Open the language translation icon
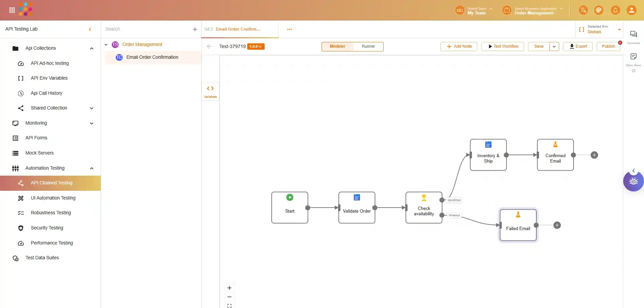The image size is (644, 308). (x=583, y=10)
